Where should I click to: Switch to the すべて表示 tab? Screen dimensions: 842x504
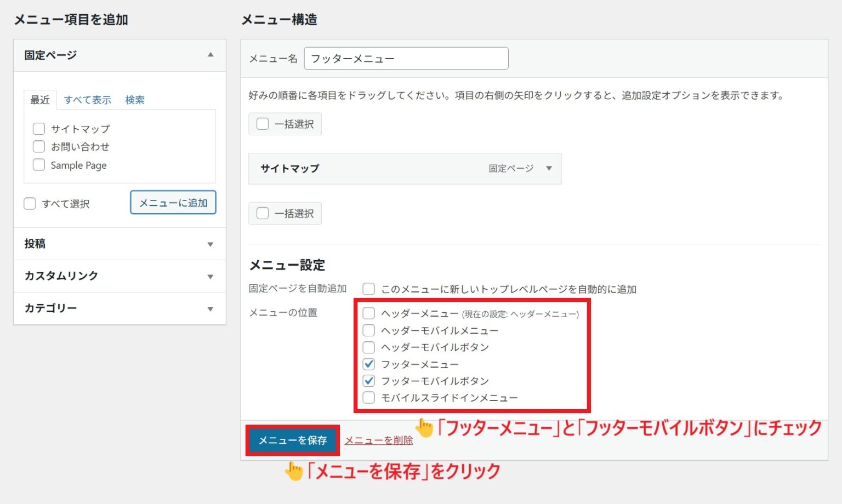tap(87, 100)
